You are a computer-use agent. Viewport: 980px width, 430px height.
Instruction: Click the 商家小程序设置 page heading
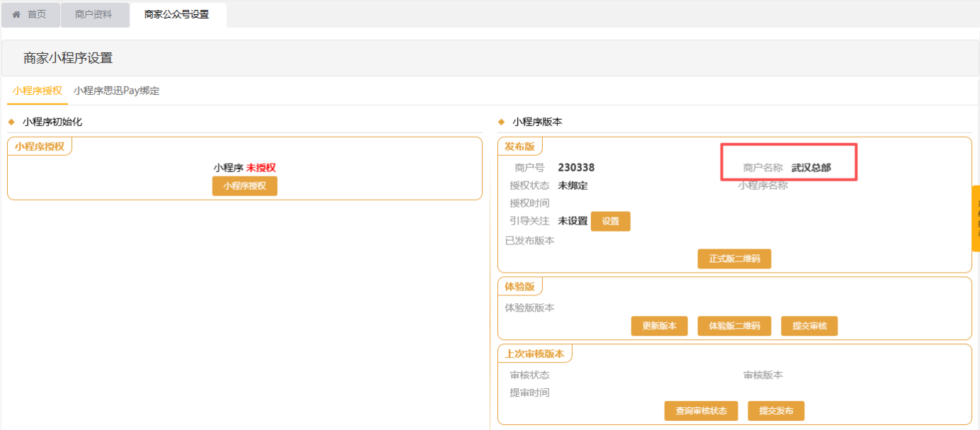click(x=68, y=58)
